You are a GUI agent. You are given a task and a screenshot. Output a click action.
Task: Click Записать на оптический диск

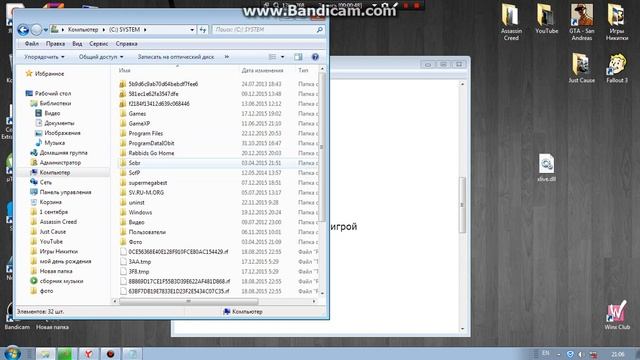point(176,57)
